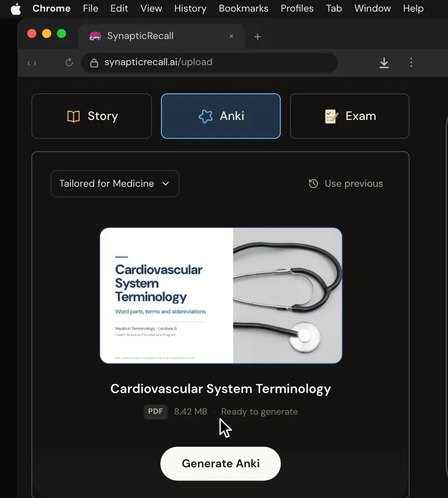Open the Window menu
Viewport: 448px width, 498px height.
(x=372, y=8)
